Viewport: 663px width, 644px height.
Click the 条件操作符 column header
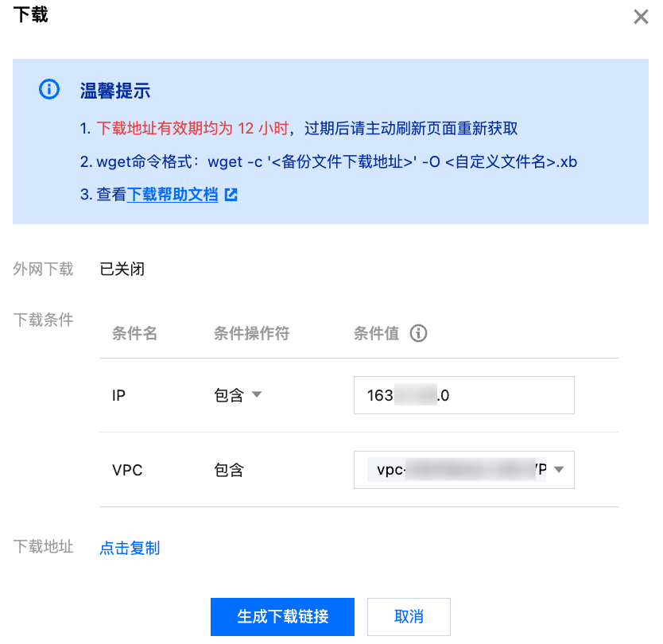pos(251,333)
